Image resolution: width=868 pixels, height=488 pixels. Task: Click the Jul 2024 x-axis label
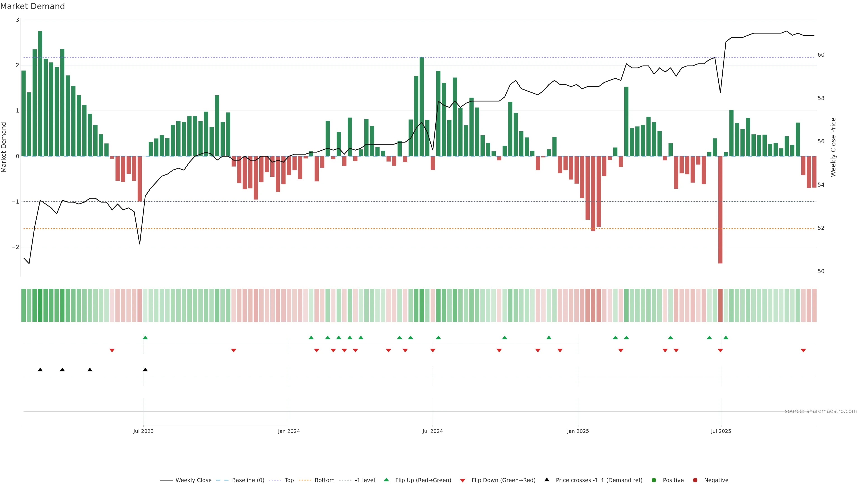pyautogui.click(x=433, y=432)
